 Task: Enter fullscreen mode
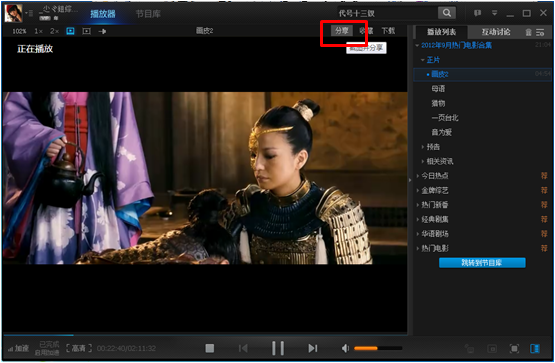(x=514, y=349)
